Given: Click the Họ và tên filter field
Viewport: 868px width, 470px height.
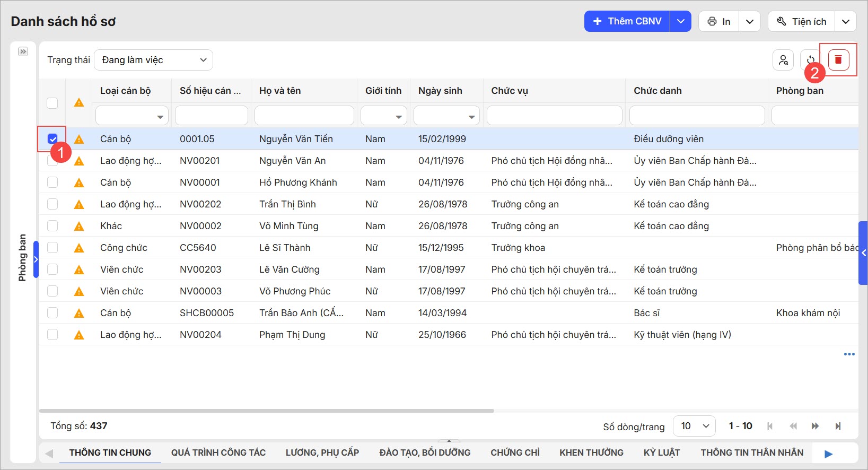Looking at the screenshot, I should point(304,116).
